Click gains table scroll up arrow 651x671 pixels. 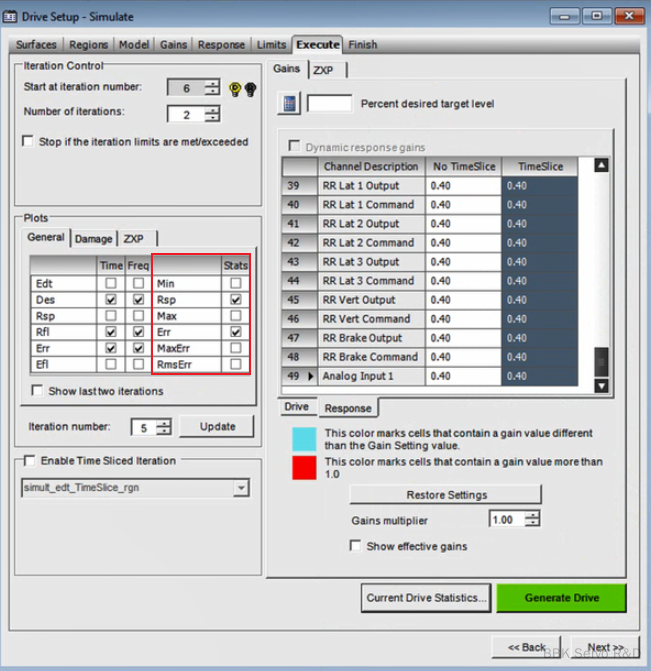pos(601,166)
